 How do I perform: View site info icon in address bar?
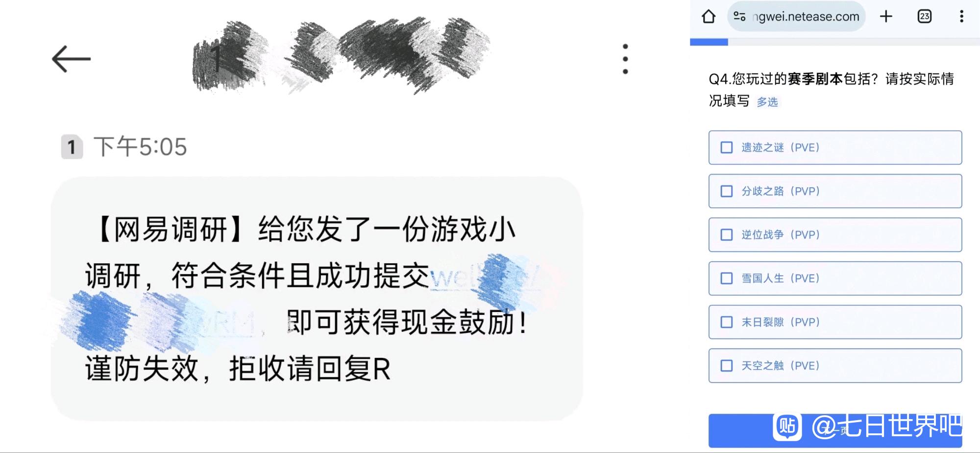[739, 17]
